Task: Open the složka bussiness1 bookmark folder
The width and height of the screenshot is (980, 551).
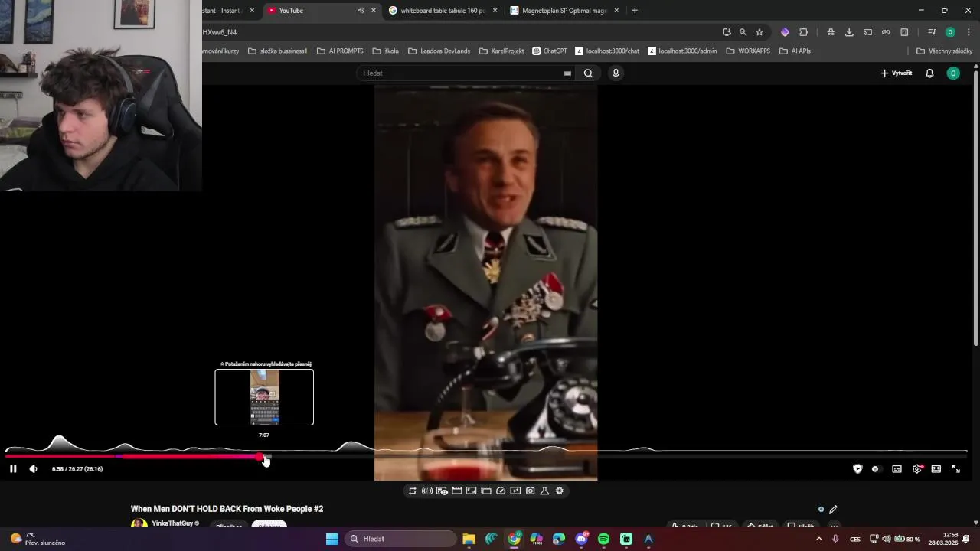Action: click(277, 51)
